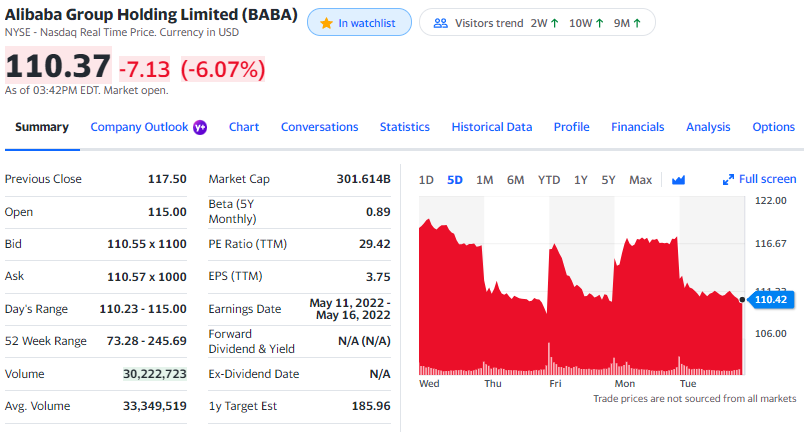Select the 6M chart range

pos(515,180)
